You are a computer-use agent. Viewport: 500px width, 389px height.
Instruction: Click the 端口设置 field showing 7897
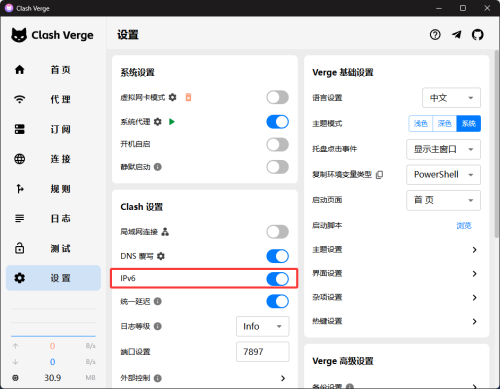pos(263,352)
